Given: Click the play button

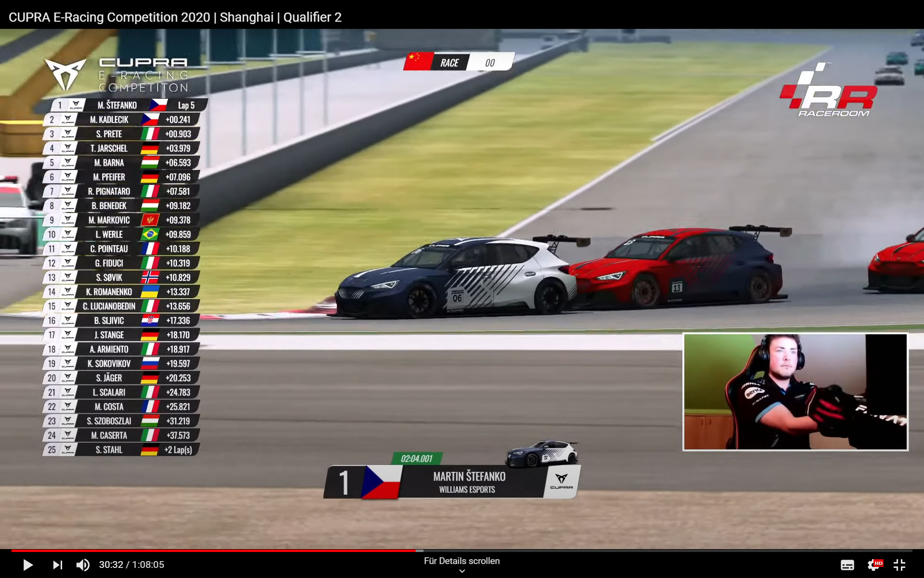Looking at the screenshot, I should (x=28, y=565).
